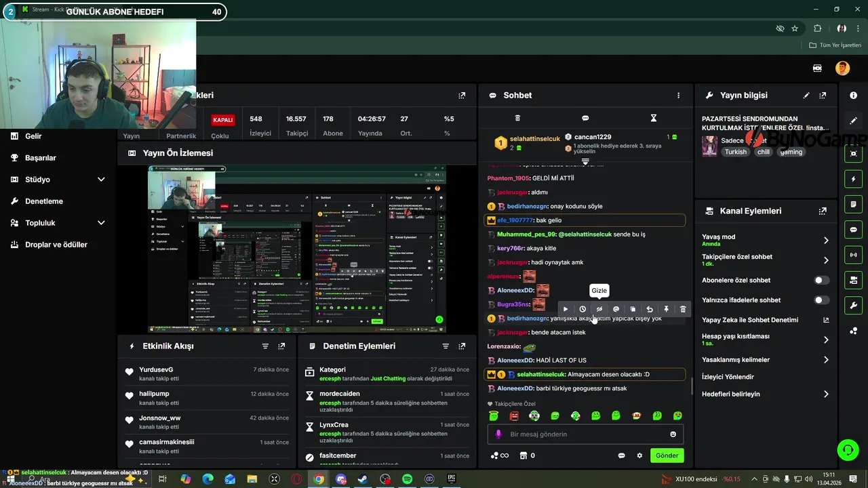Pop out the Yayın bilgisi panel
The width and height of the screenshot is (868, 488).
pyautogui.click(x=823, y=96)
